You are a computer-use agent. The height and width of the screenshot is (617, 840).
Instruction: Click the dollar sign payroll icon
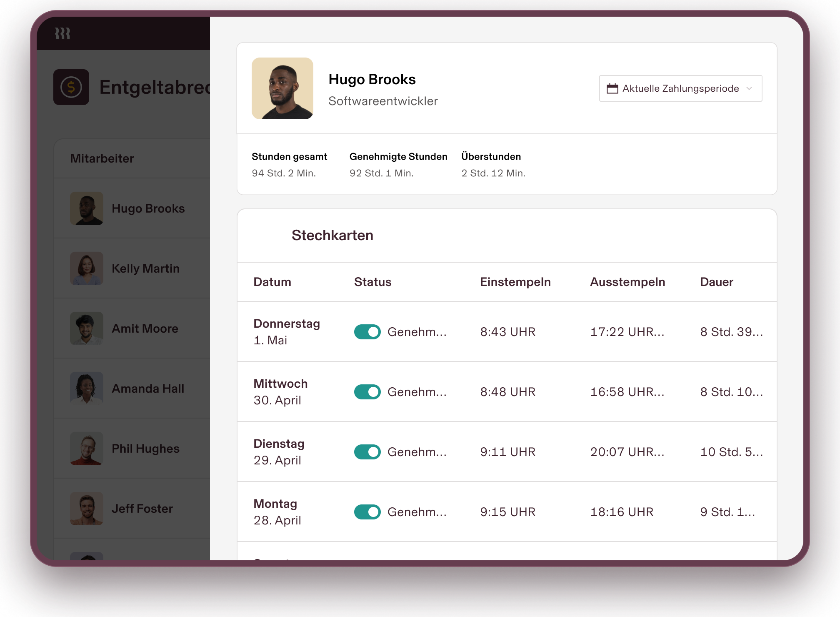tap(71, 87)
